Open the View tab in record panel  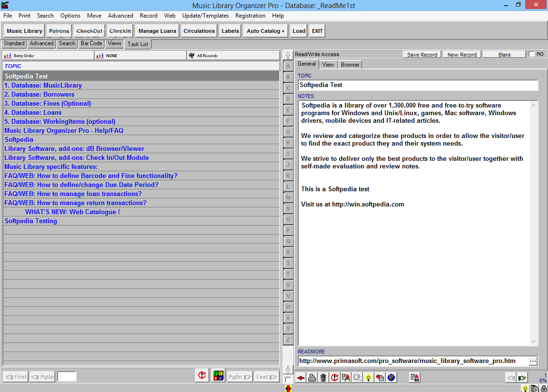point(328,65)
